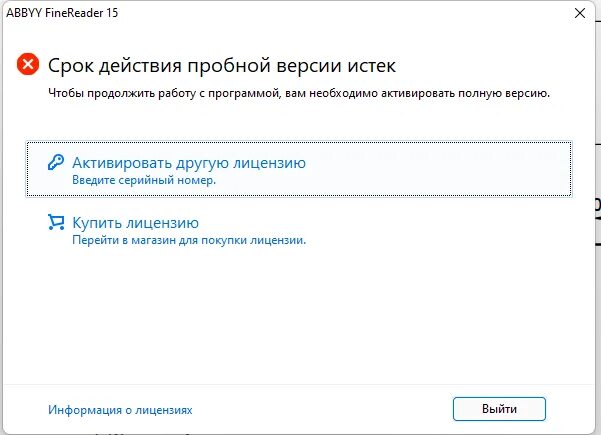The width and height of the screenshot is (601, 435).
Task: Close the ABBYY FineReader 15 dialog
Action: [x=580, y=13]
